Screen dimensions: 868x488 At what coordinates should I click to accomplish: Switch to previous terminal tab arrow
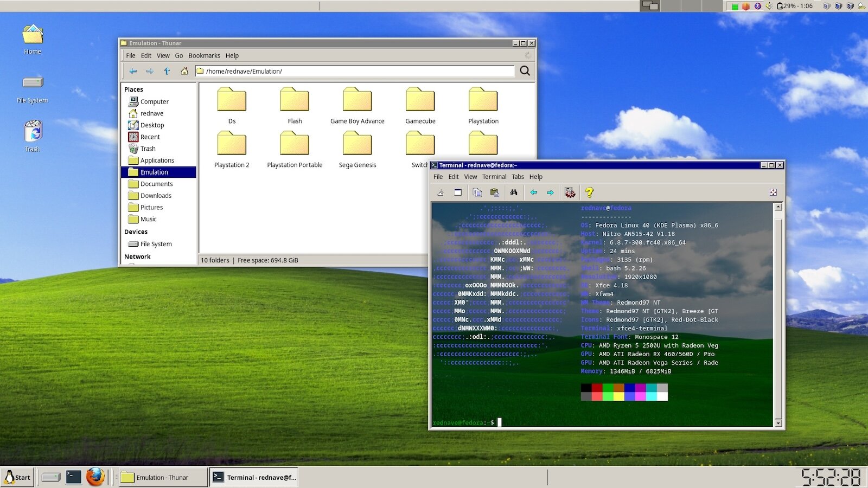click(x=534, y=192)
